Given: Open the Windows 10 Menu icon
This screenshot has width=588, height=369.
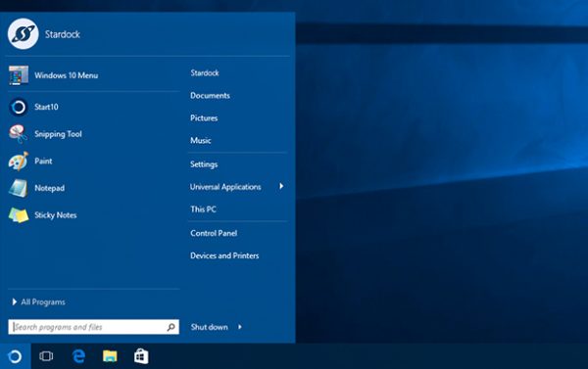Looking at the screenshot, I should (19, 75).
